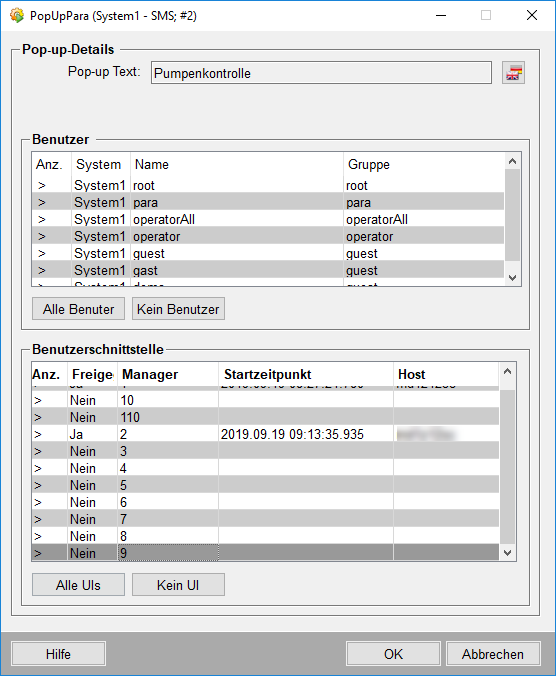This screenshot has height=676, width=556.
Task: Click up arrow of Benutzer list scrollbar
Action: pos(512,161)
